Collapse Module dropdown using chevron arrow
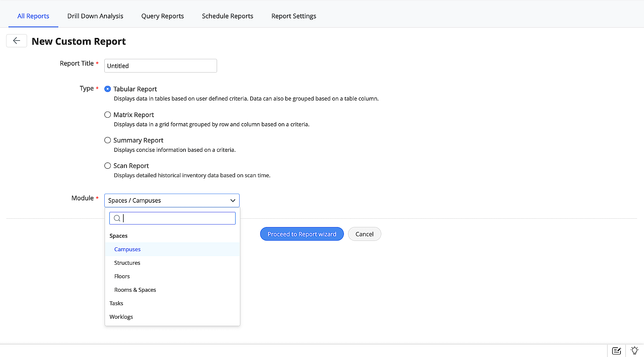This screenshot has width=644, height=357. [x=232, y=200]
